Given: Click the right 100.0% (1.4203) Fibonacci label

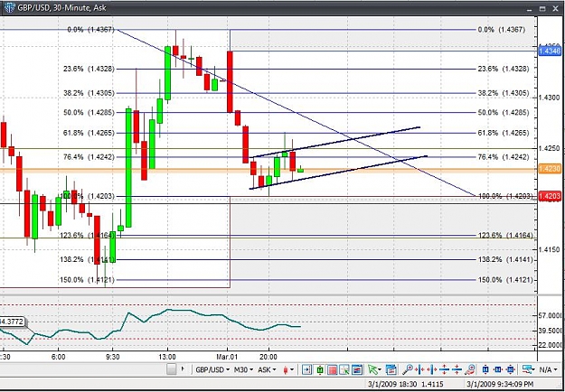Looking at the screenshot, I should click(x=505, y=196).
